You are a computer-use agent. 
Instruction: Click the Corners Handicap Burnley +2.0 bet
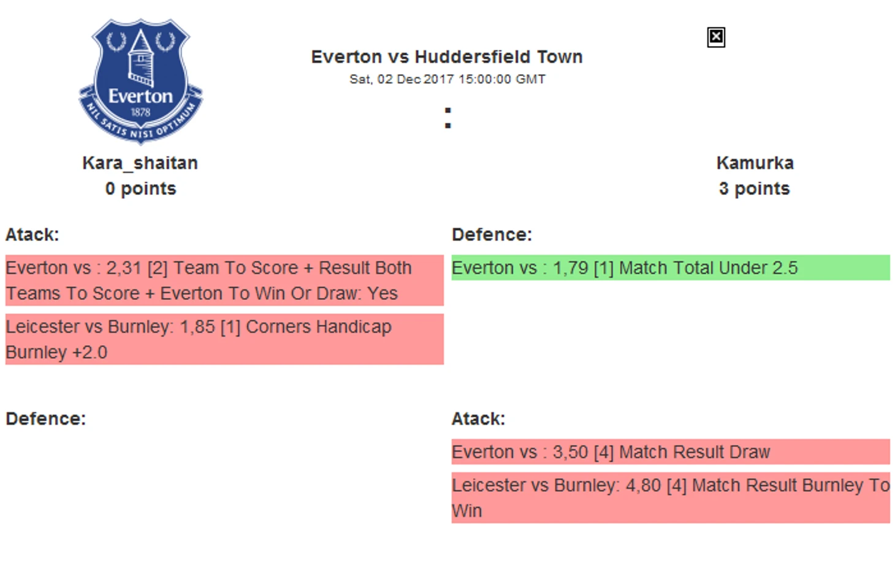(x=224, y=339)
